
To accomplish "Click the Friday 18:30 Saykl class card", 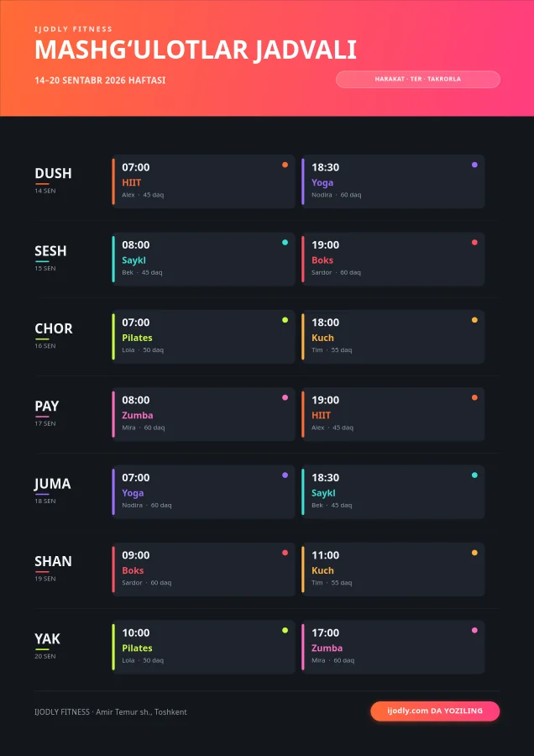I will click(393, 491).
